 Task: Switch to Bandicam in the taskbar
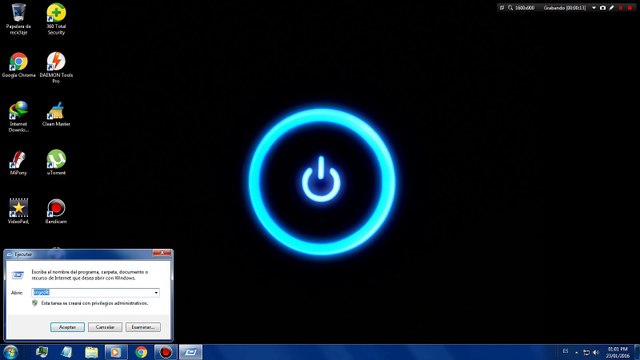pyautogui.click(x=166, y=352)
